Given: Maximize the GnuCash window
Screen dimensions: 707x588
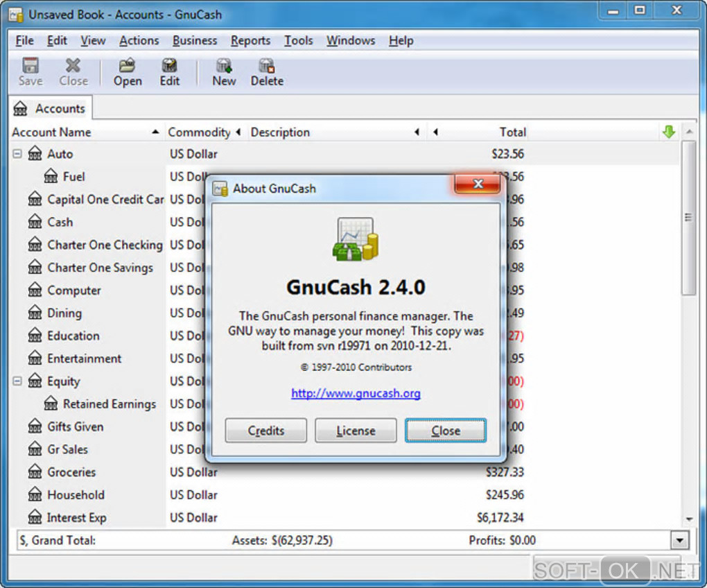Looking at the screenshot, I should click(x=639, y=10).
